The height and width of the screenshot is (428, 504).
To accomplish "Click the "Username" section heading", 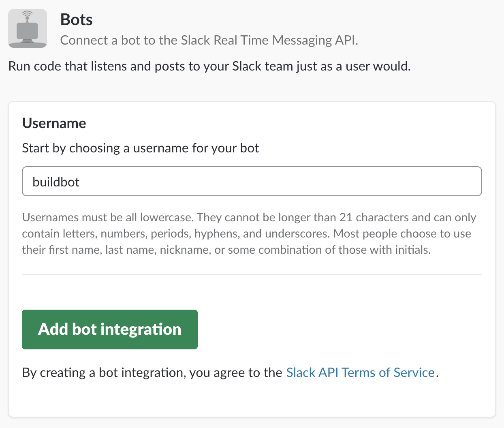I will [x=54, y=123].
